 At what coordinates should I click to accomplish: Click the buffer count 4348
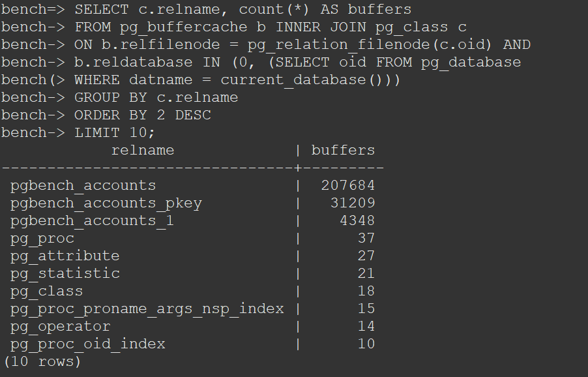(357, 220)
